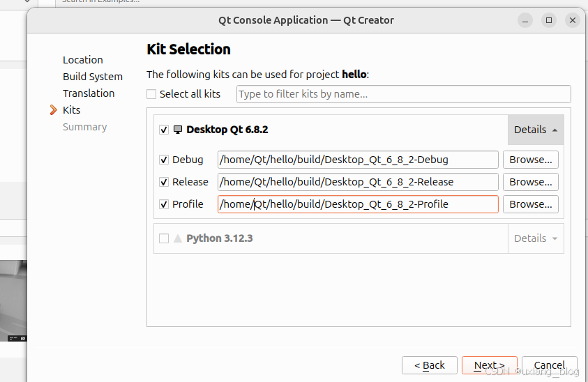Go back to the previous wizard page
Viewport: 588px width, 382px height.
point(430,365)
